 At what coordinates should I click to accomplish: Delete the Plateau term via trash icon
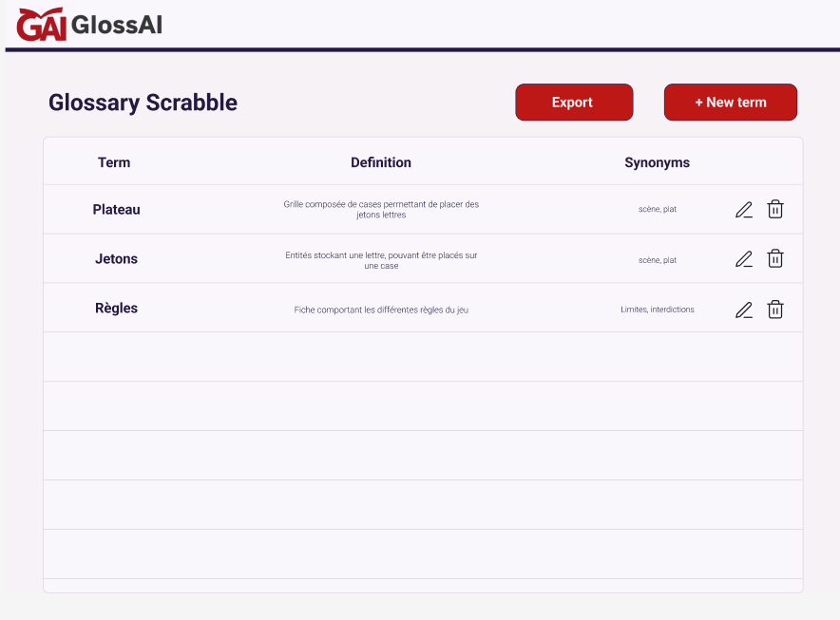(x=775, y=210)
